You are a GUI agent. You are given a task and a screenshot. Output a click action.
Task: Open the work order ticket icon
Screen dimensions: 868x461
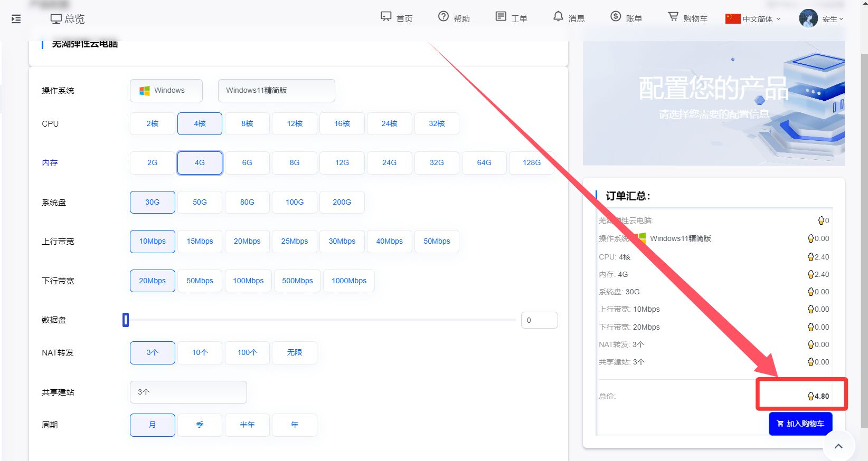coord(501,17)
